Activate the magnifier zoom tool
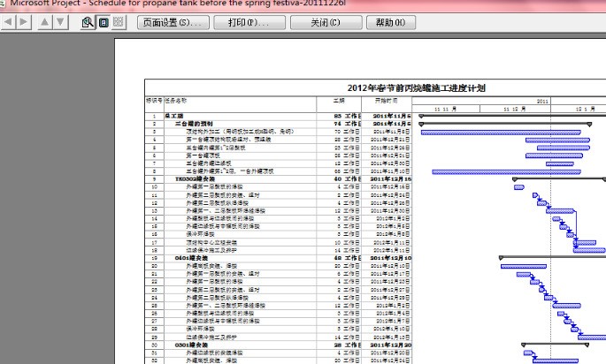 [88, 22]
